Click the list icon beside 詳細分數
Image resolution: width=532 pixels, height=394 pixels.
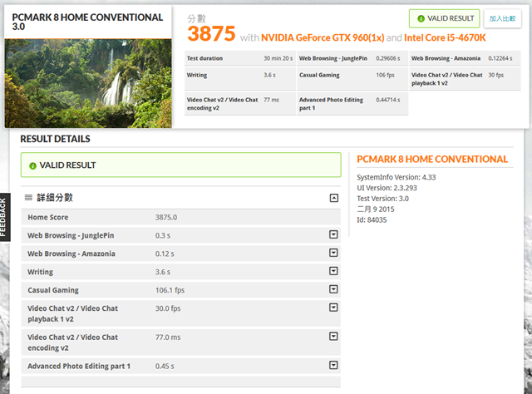(28, 198)
